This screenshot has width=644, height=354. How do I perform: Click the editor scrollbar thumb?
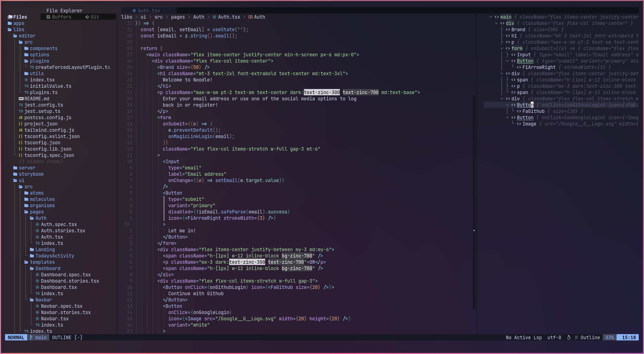point(474,201)
